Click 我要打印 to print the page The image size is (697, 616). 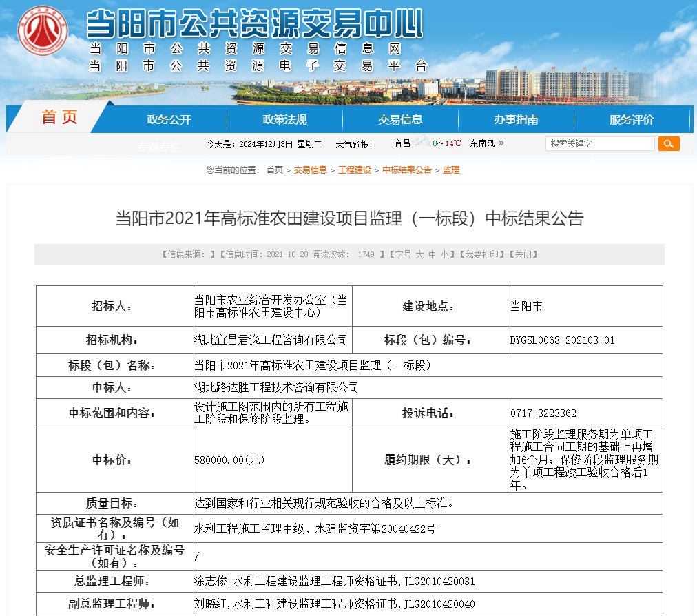point(481,254)
